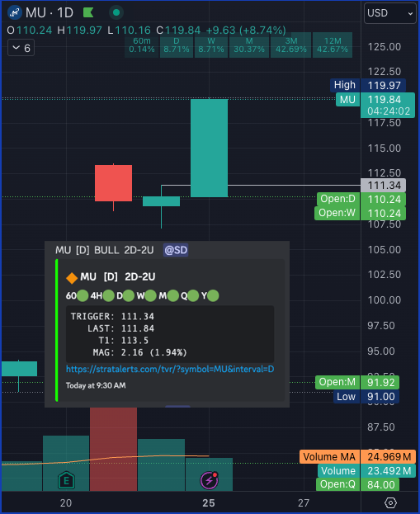This screenshot has height=514, width=420.
Task: Click date label 20 on time axis
Action: [65, 502]
